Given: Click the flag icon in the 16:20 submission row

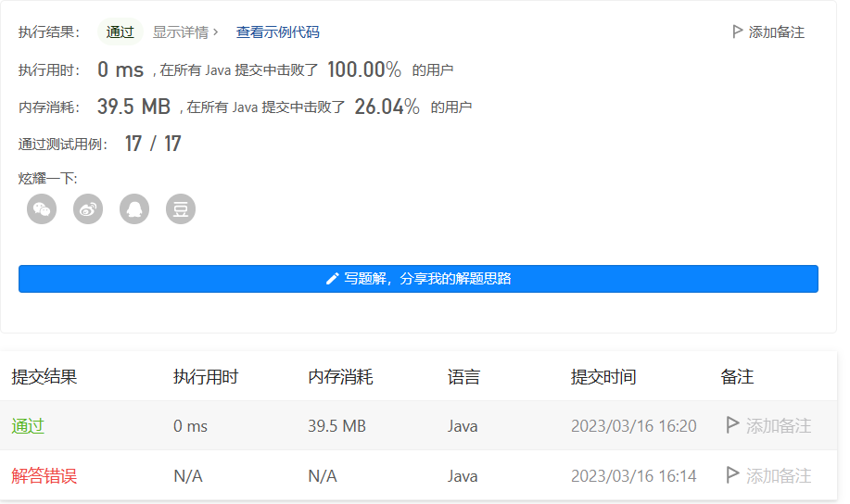Looking at the screenshot, I should [732, 425].
